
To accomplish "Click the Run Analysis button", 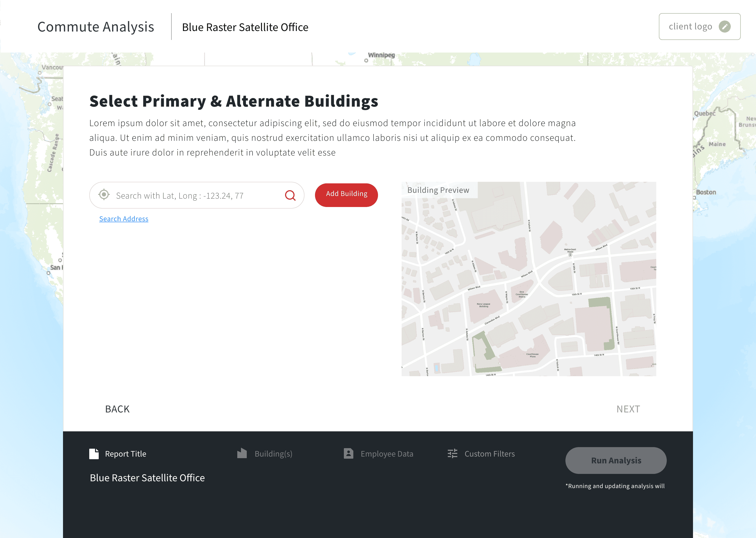I will 616,461.
